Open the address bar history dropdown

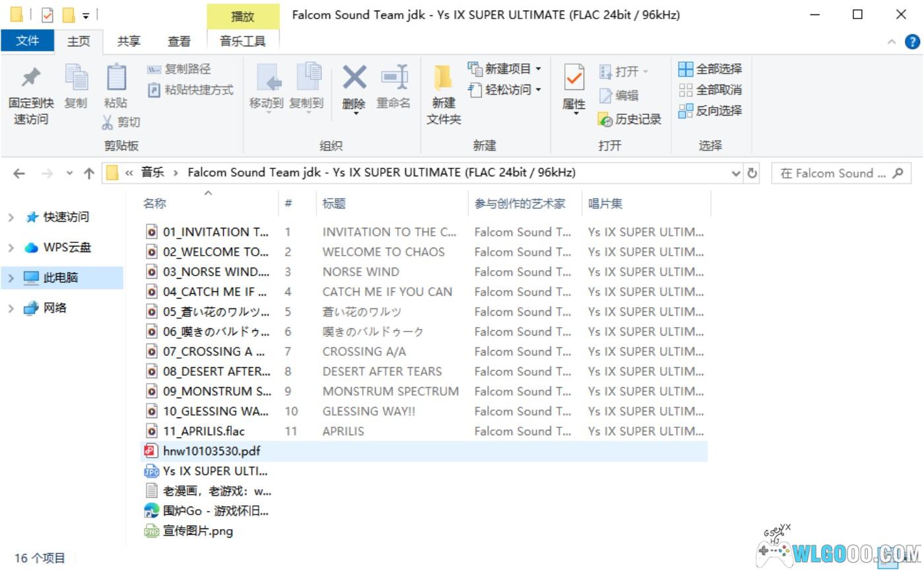pyautogui.click(x=736, y=173)
